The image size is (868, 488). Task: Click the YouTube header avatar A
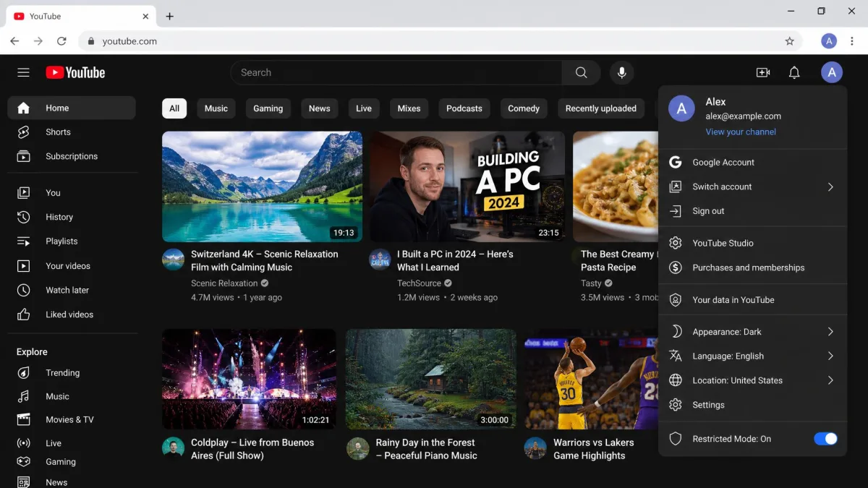(832, 72)
